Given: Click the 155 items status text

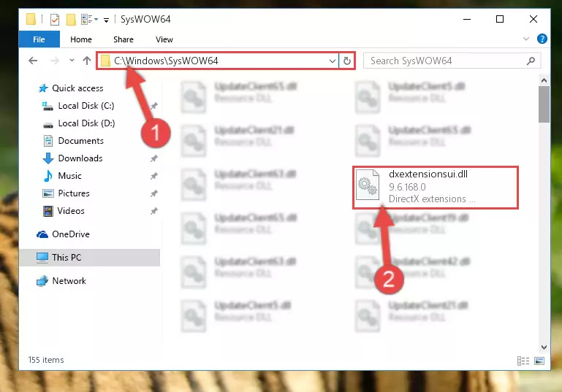Looking at the screenshot, I should pyautogui.click(x=46, y=360).
